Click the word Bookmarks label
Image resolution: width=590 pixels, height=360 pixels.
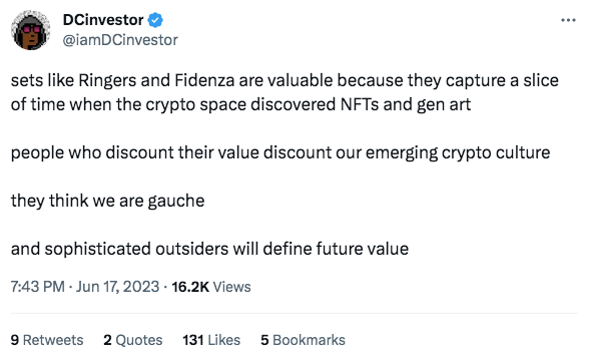309,340
